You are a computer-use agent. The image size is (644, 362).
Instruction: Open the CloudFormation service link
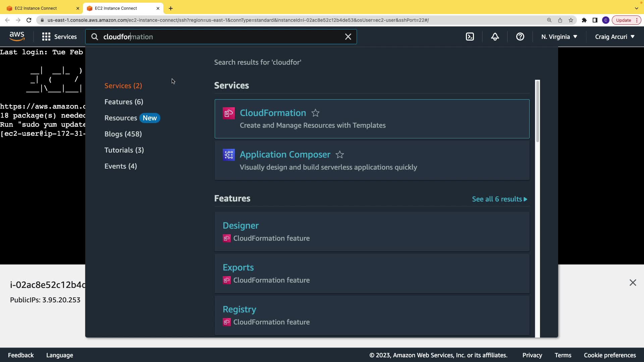[273, 113]
